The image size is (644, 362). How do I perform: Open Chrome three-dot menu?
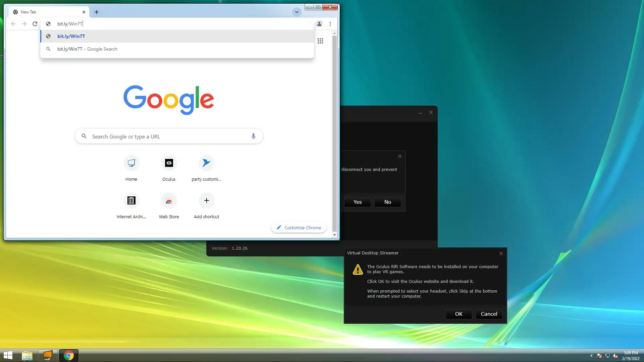(330, 24)
